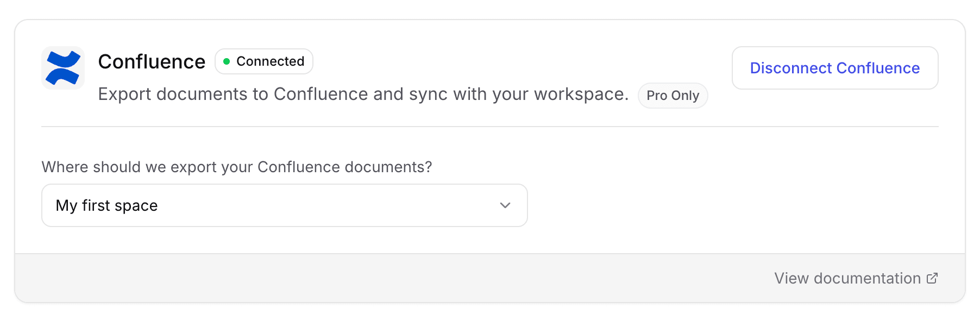Click the Pro Only badge
The image size is (980, 327).
point(673,96)
